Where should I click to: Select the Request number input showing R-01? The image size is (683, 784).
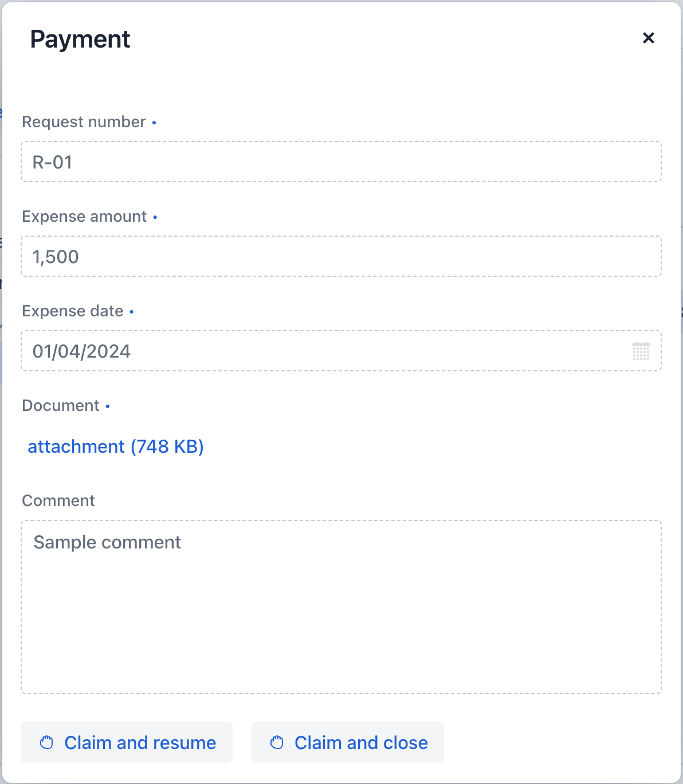pos(341,162)
